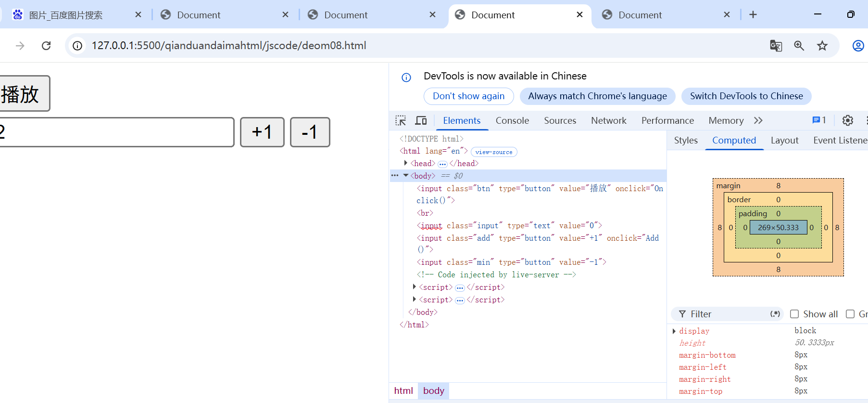Reload the page with the refresh icon
Screen dimensions: 868x403
(46, 46)
